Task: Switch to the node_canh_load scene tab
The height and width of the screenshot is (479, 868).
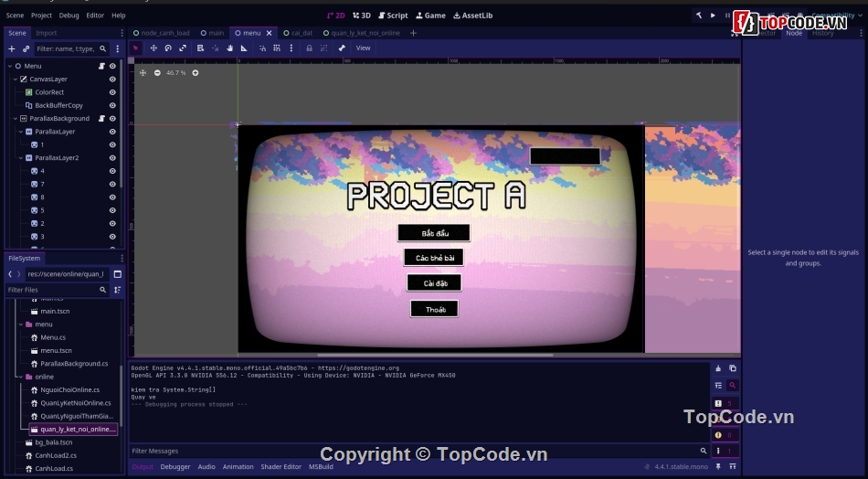Action: [x=162, y=33]
